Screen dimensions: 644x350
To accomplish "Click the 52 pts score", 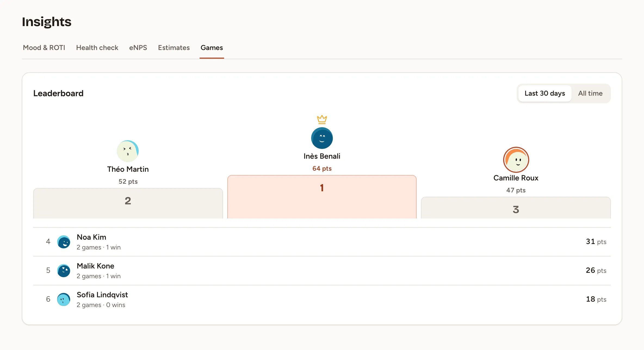I will click(128, 182).
